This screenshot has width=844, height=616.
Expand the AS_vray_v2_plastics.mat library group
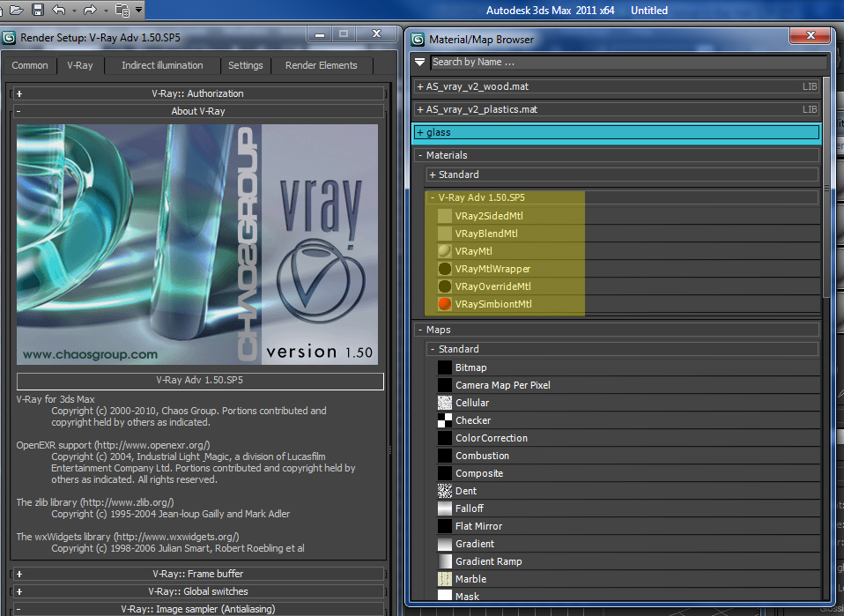617,109
